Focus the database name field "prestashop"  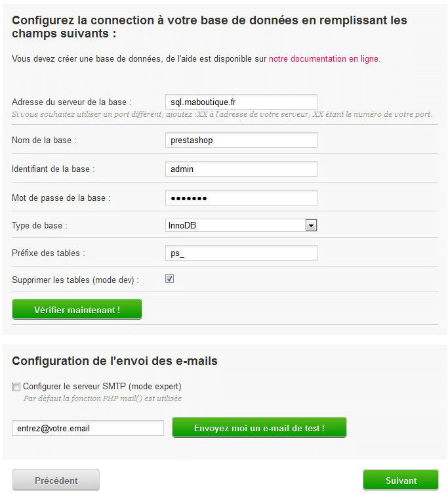(x=241, y=140)
